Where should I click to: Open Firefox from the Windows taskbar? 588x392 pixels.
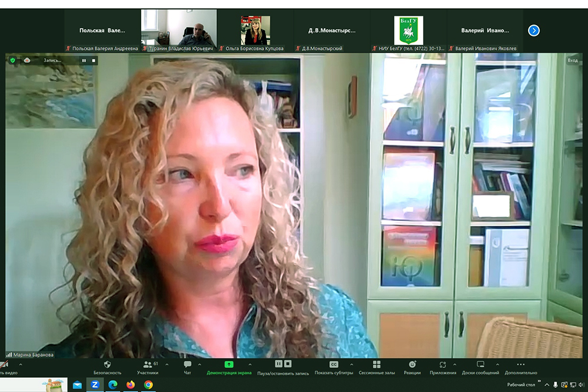coord(131,385)
